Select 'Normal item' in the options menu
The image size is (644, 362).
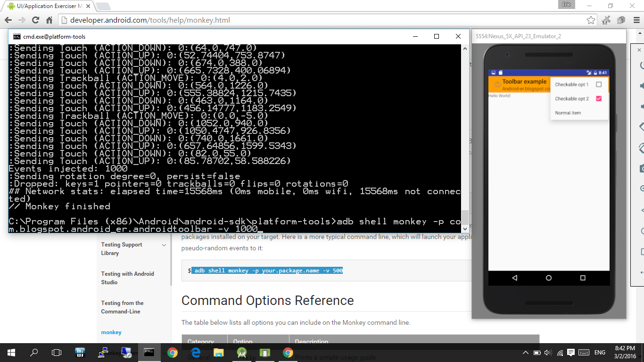click(568, 113)
